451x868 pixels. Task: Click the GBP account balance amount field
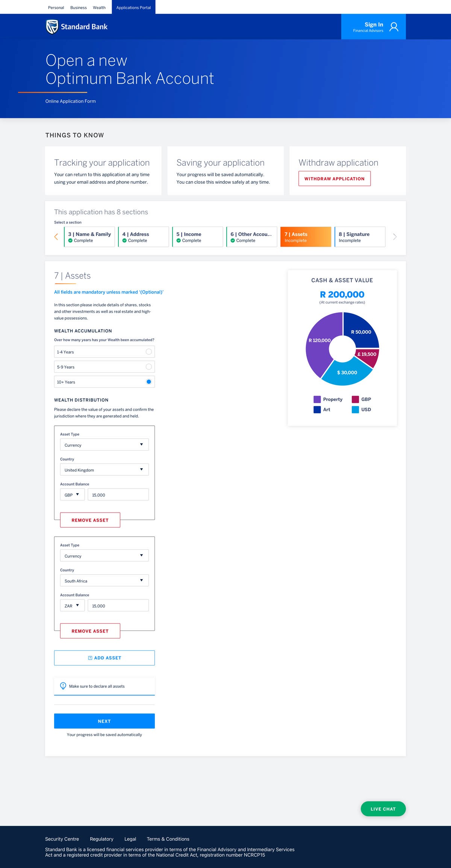[118, 494]
